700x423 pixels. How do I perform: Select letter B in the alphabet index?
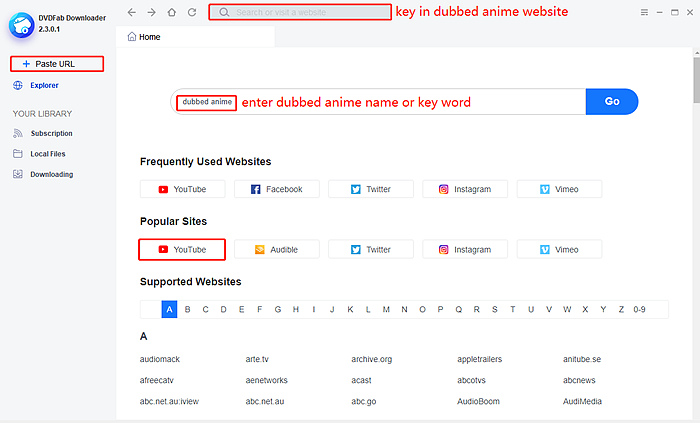coord(188,309)
